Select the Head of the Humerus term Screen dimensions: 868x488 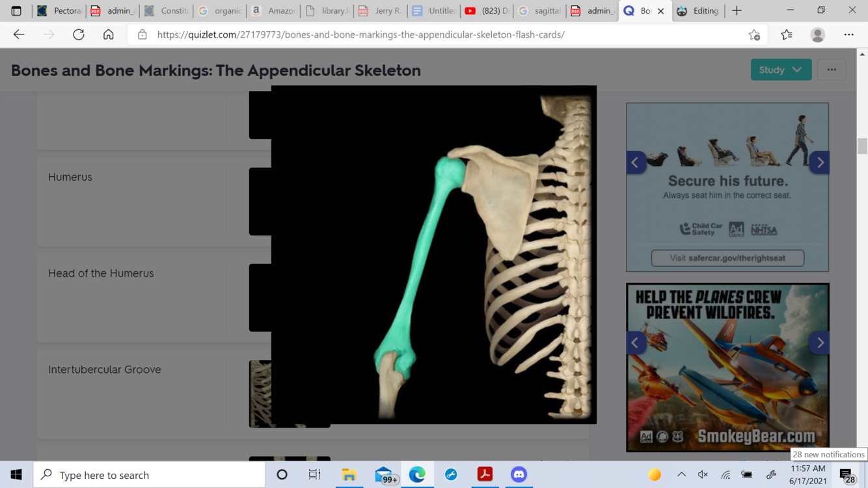101,273
